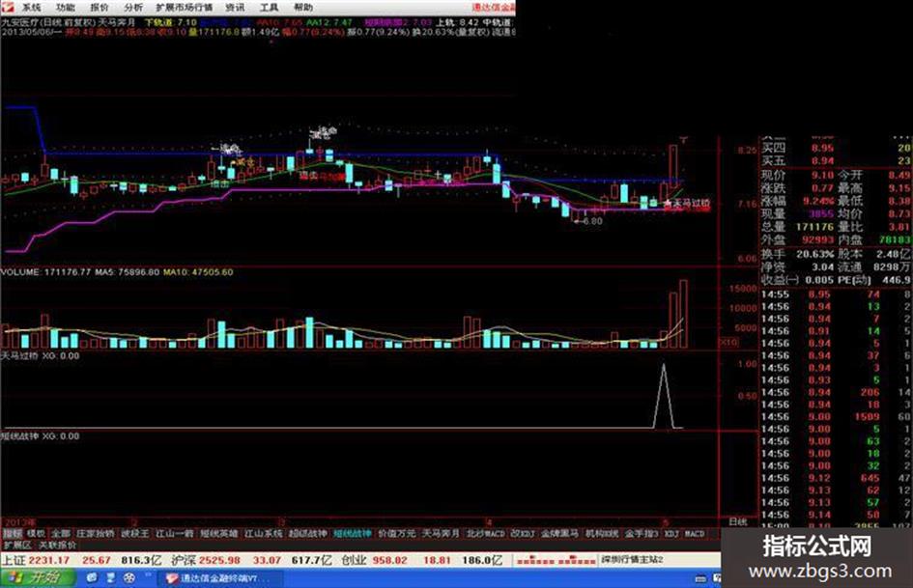
Task: Open the 功能 menu
Action: [66, 8]
